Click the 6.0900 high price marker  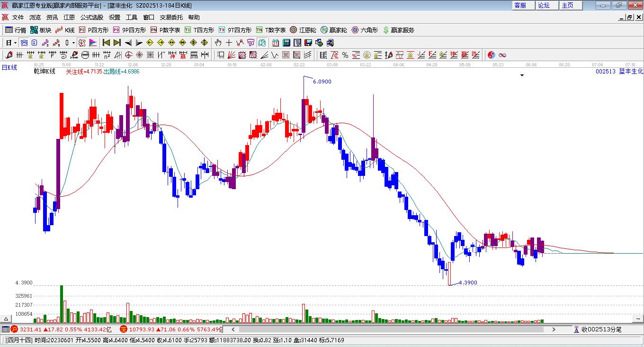click(x=322, y=82)
